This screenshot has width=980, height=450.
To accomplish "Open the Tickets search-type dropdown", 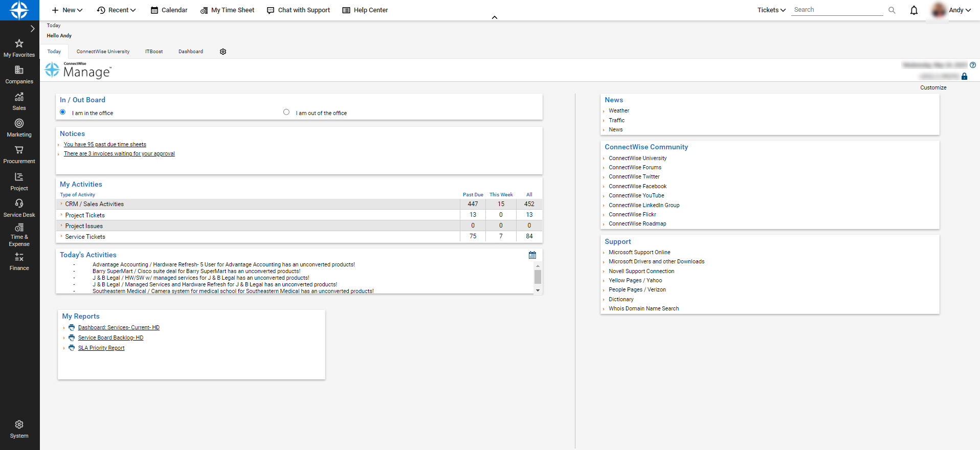I will tap(771, 10).
